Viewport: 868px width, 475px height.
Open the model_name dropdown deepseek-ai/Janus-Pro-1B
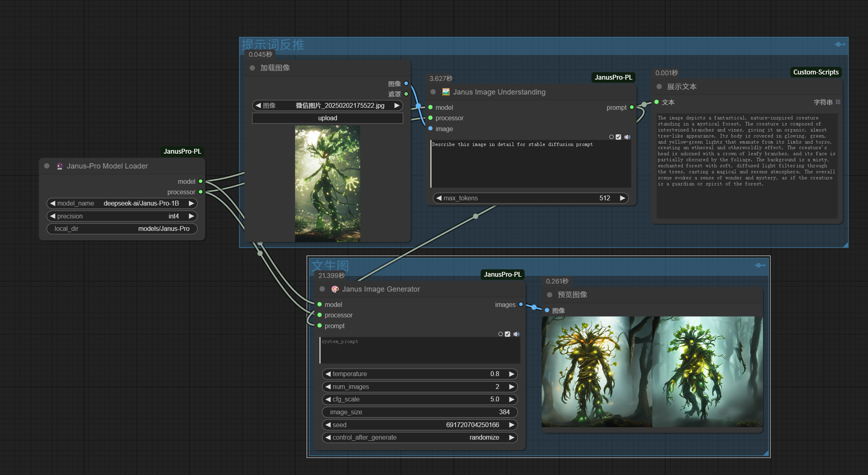pos(141,204)
